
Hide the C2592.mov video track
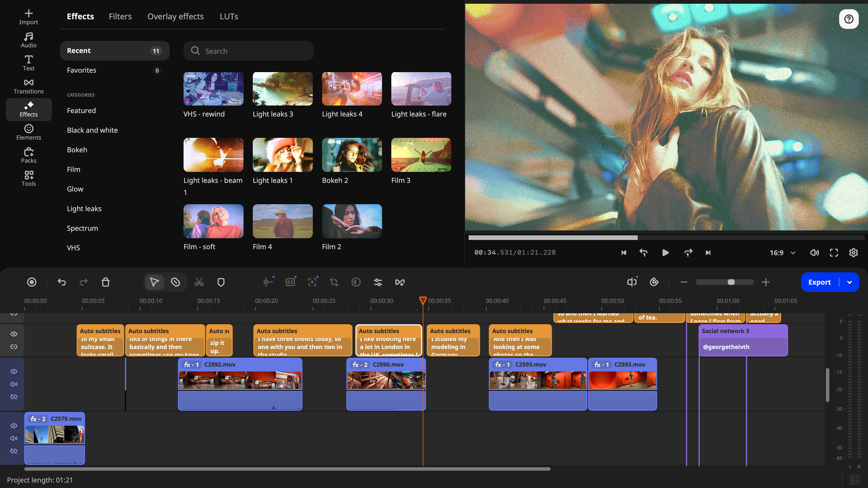[x=14, y=371]
